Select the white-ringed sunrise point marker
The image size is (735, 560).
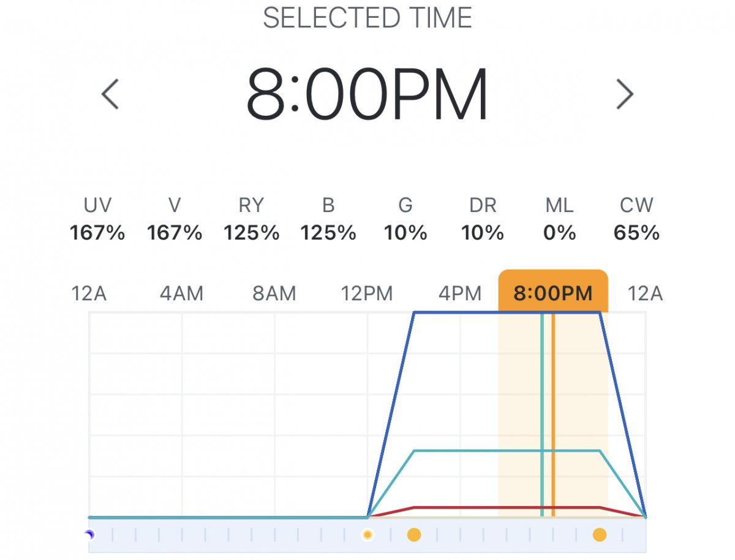(x=367, y=535)
